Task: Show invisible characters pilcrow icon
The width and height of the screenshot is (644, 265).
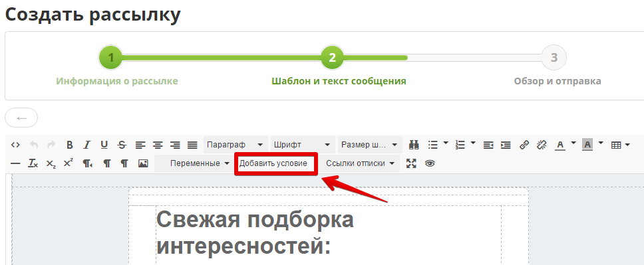Action: point(124,163)
